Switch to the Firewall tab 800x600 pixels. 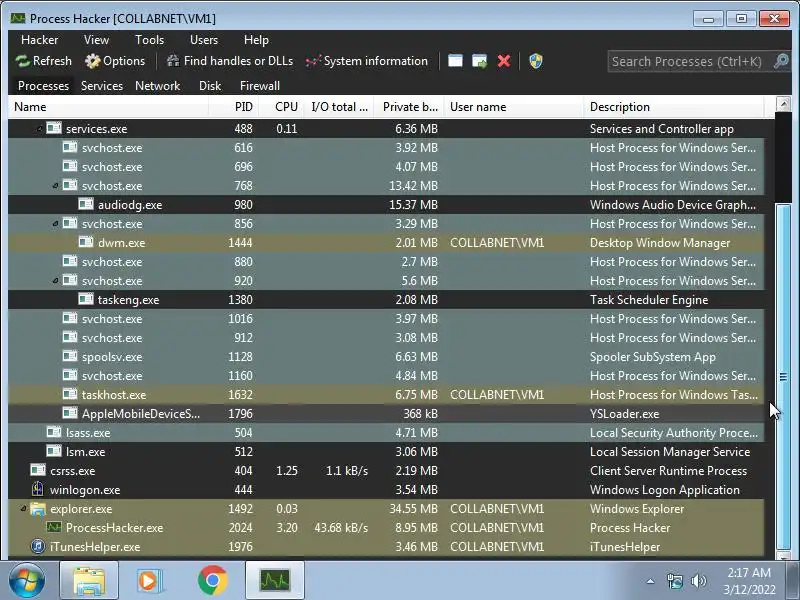click(260, 86)
